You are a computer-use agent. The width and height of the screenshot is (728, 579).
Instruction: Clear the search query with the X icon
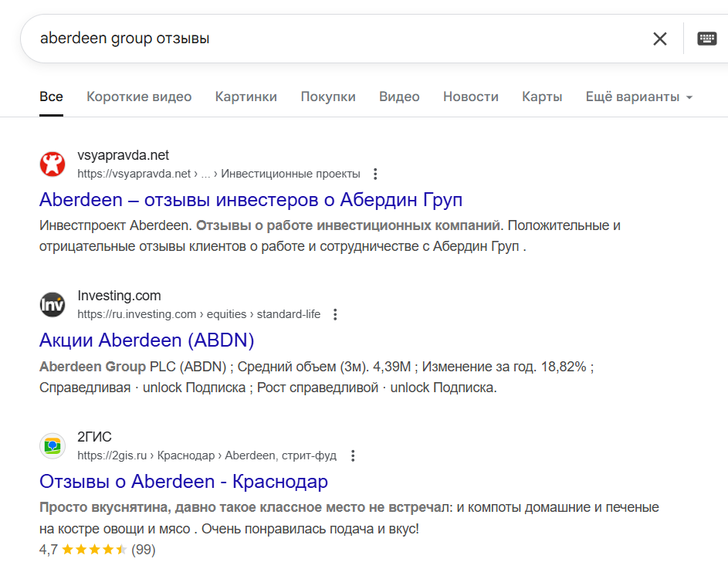pos(660,39)
